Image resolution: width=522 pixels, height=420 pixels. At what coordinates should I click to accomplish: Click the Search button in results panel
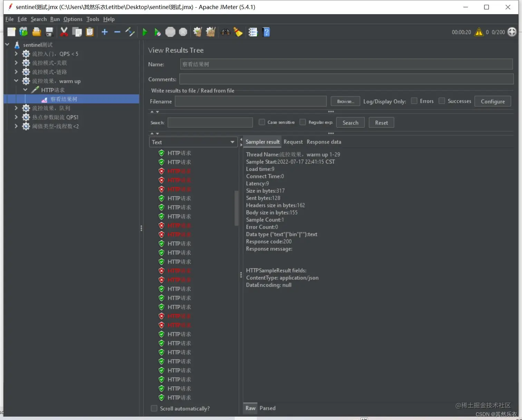point(350,123)
